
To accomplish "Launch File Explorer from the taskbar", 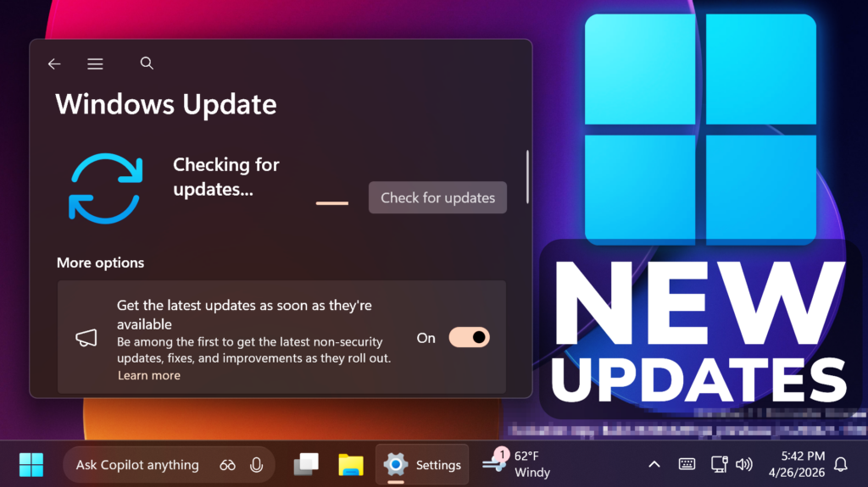I will [350, 464].
